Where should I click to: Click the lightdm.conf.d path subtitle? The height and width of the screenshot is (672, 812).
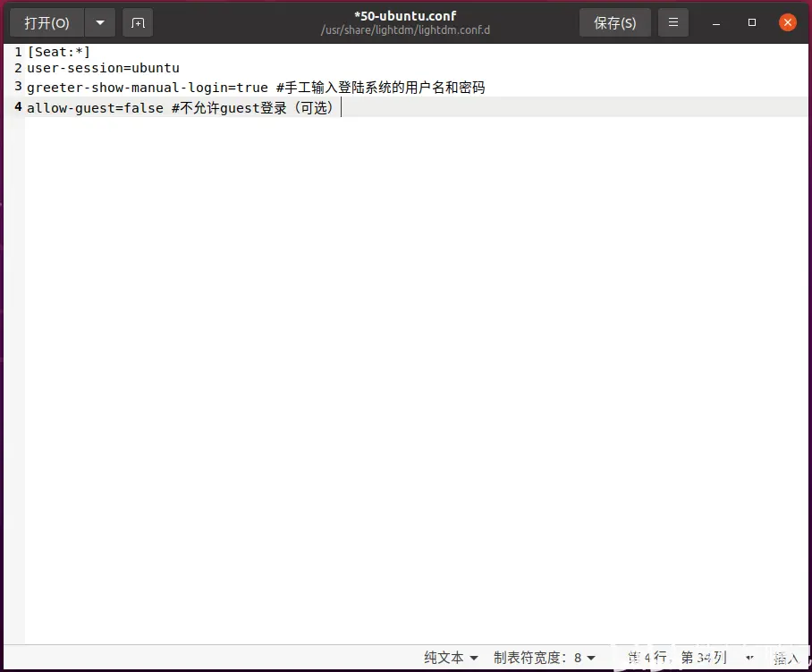406,29
